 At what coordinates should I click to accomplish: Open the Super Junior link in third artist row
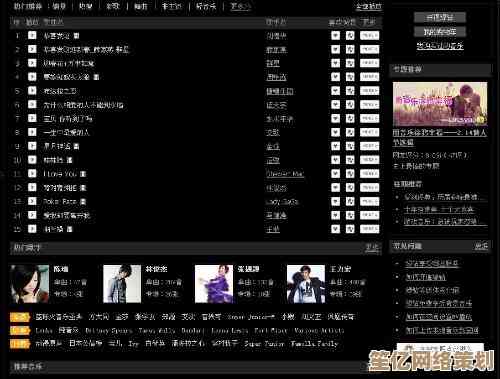pyautogui.click(x=264, y=344)
